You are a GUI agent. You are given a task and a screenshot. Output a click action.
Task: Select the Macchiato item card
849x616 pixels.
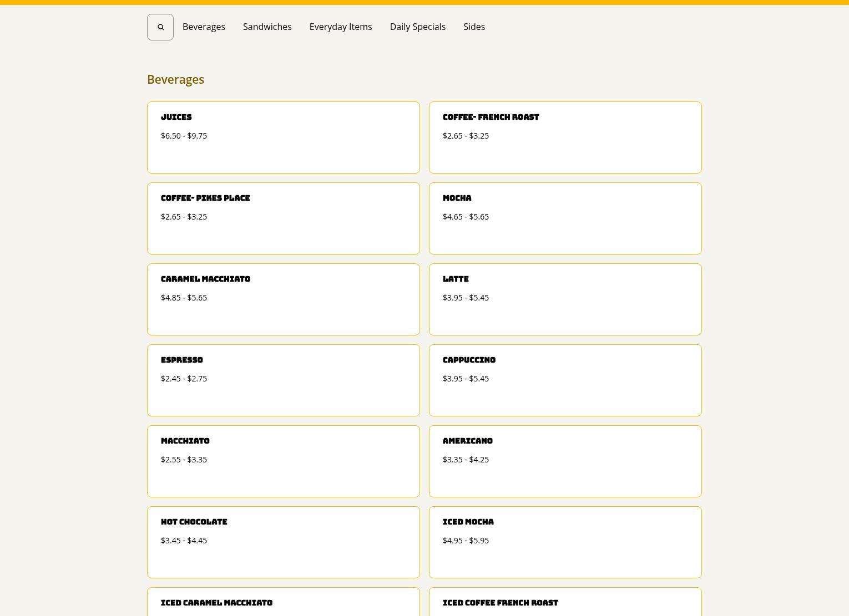click(283, 461)
